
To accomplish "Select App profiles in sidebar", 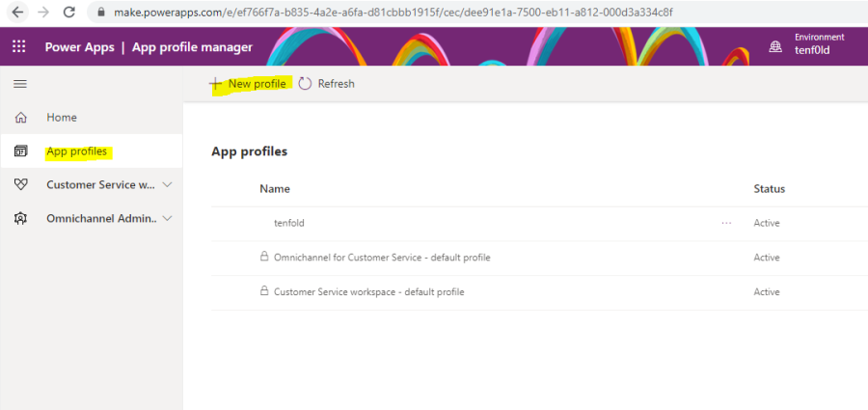I will coord(76,151).
